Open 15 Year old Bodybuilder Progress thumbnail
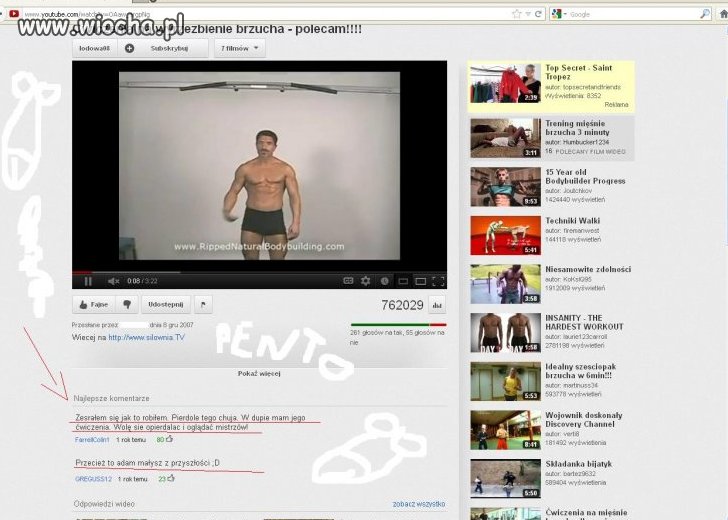The height and width of the screenshot is (520, 728). (x=506, y=187)
